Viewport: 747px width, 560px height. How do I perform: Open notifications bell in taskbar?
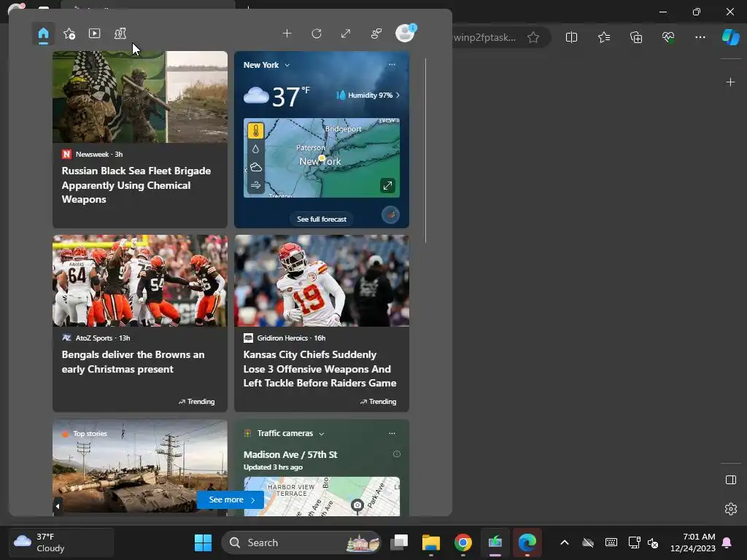point(727,542)
